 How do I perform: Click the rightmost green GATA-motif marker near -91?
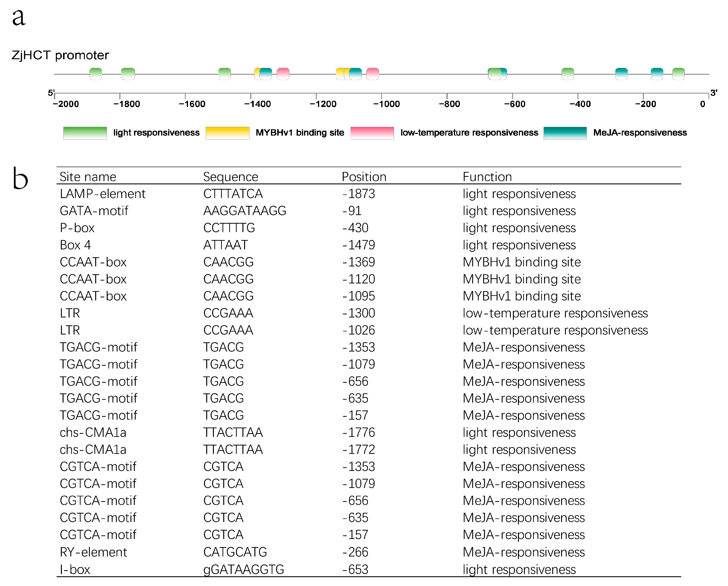[678, 74]
